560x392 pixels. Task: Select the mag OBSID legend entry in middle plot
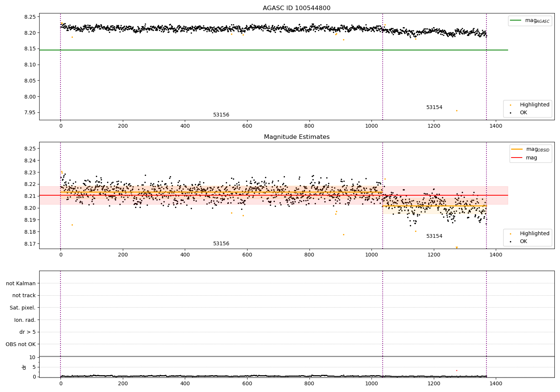pyautogui.click(x=530, y=149)
